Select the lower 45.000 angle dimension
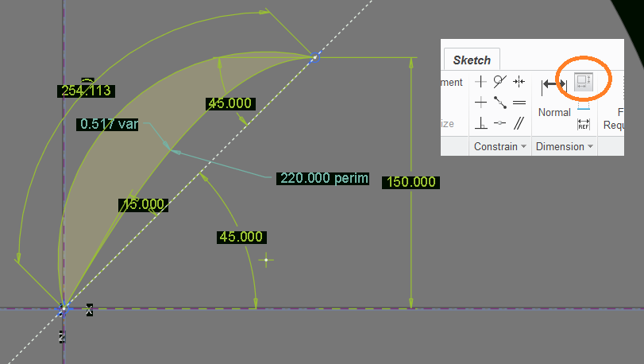 pyautogui.click(x=241, y=237)
